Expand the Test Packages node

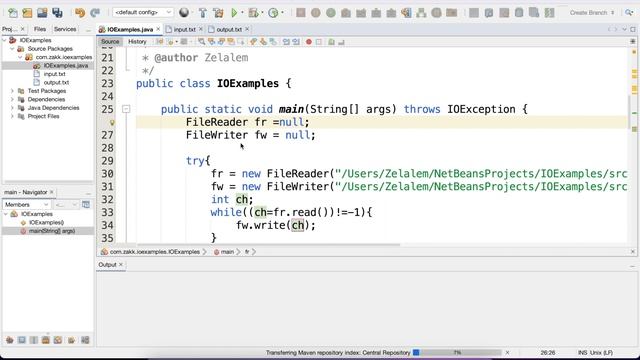coord(12,91)
